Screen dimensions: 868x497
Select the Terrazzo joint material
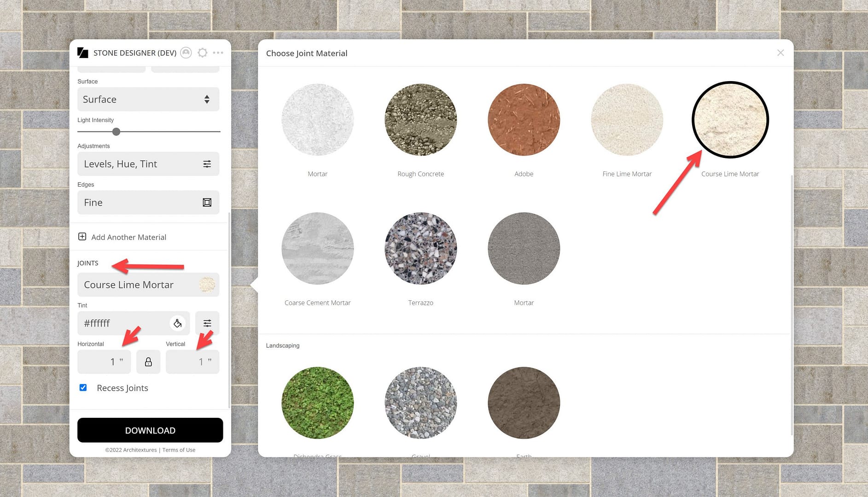tap(420, 249)
